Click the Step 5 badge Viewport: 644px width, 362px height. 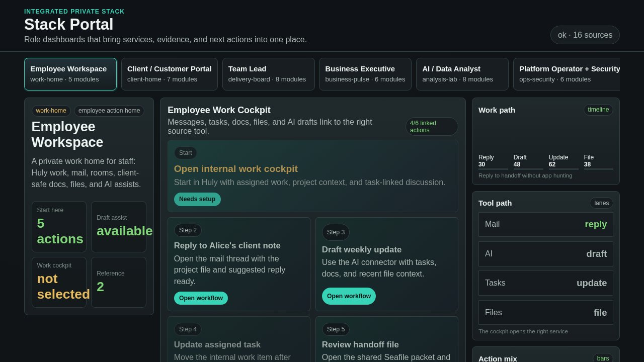click(336, 329)
